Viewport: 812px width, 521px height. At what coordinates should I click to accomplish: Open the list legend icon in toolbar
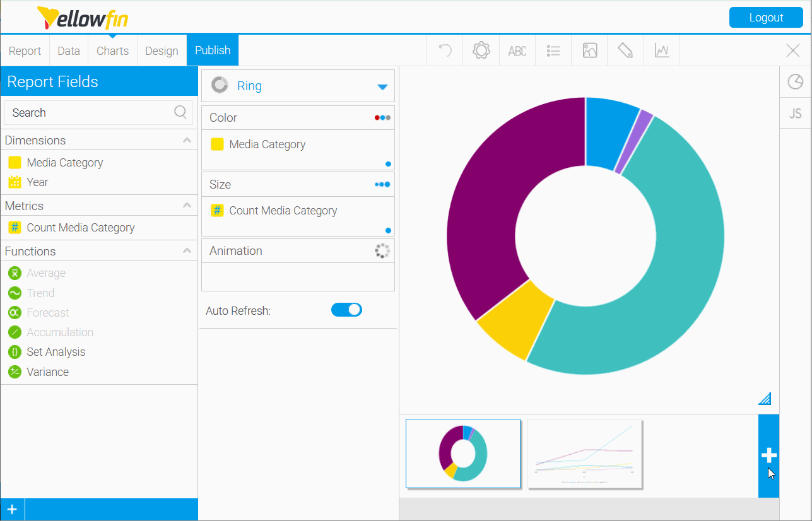click(x=553, y=50)
